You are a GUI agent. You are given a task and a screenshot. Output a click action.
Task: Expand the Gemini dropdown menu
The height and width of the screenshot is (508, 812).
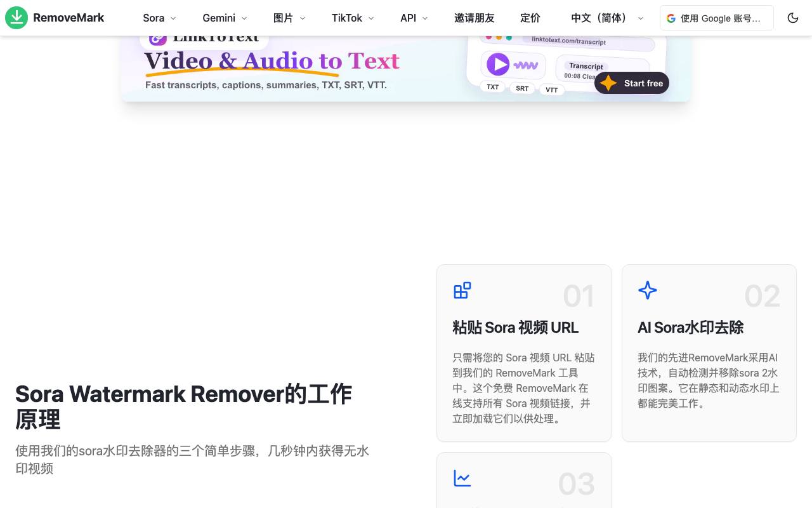(x=225, y=18)
